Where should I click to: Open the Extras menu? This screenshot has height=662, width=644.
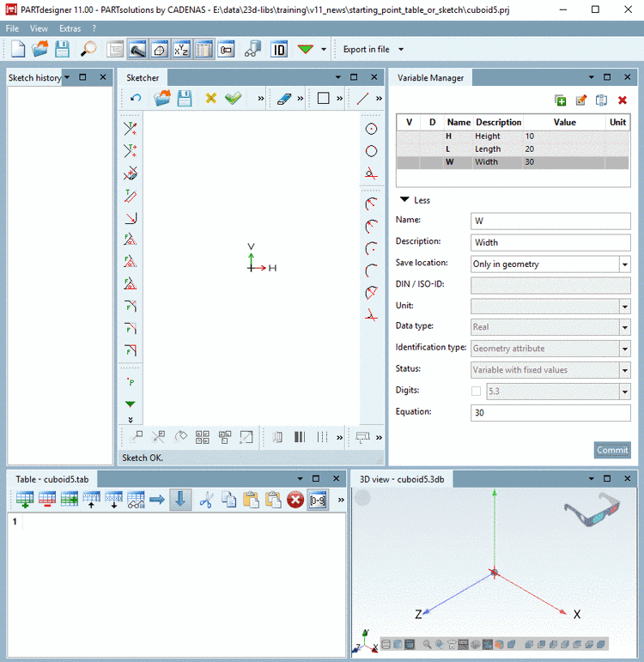(70, 28)
